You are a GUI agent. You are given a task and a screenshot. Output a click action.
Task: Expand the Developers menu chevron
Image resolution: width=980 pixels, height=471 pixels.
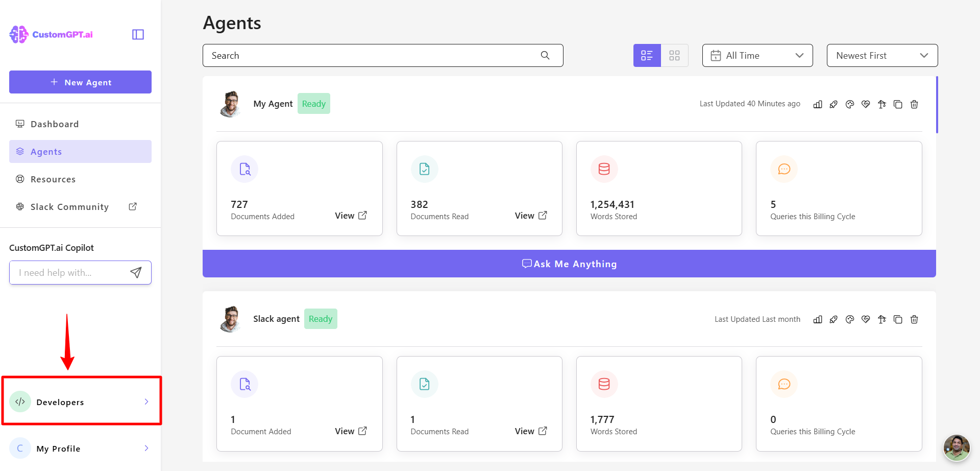tap(146, 402)
